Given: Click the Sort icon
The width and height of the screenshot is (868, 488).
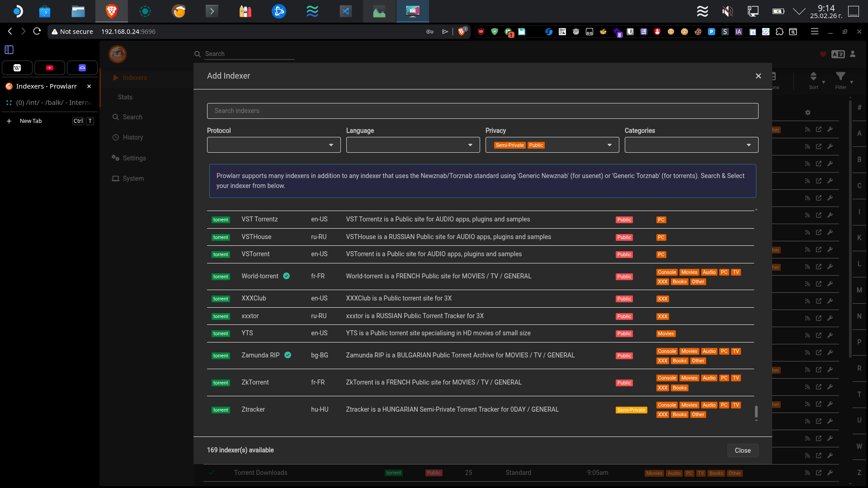Looking at the screenshot, I should [813, 76].
